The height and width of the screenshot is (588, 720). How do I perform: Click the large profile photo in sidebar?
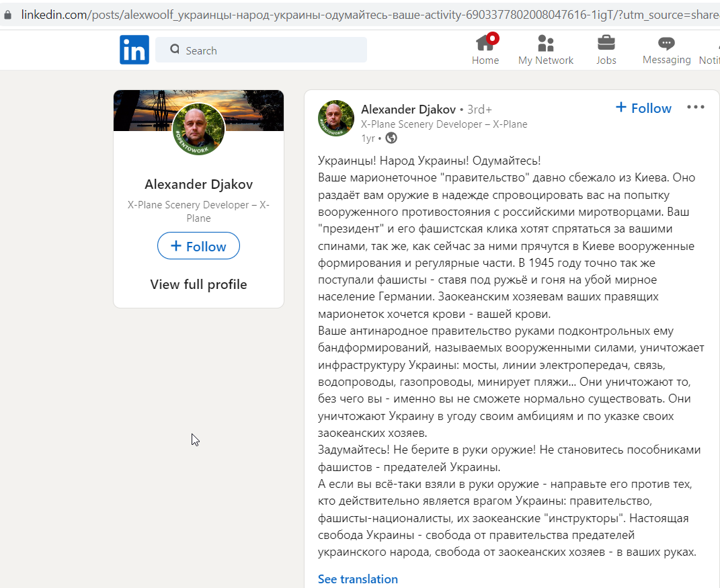[x=198, y=129]
